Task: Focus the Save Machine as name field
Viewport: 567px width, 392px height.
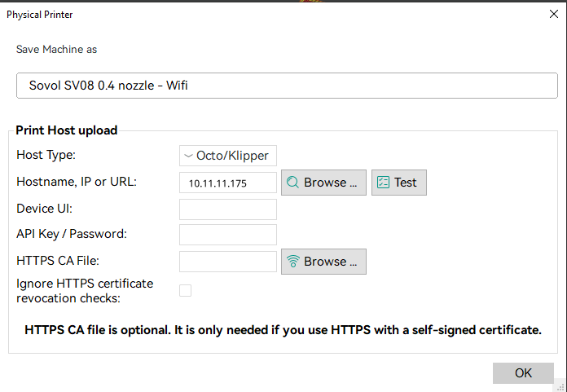Action: point(287,85)
